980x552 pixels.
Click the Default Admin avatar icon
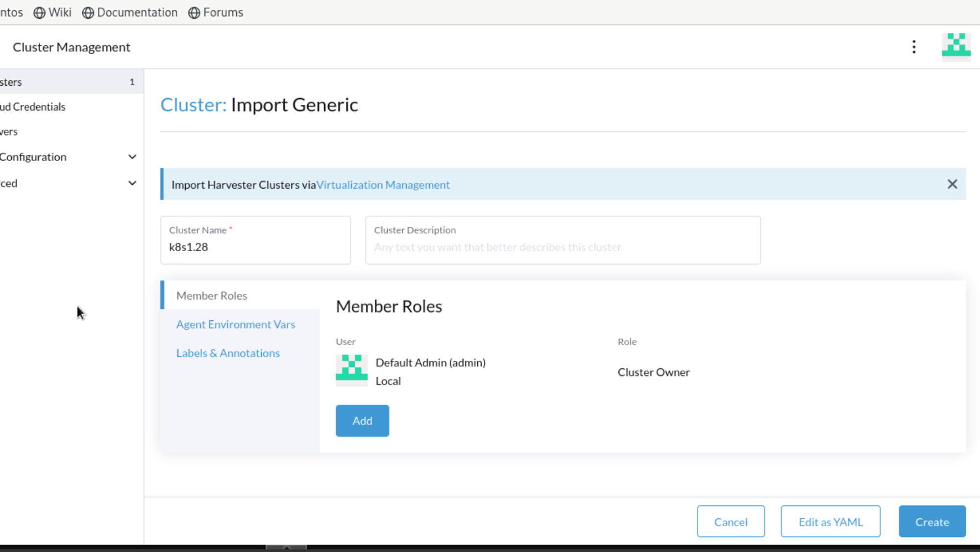pos(351,371)
